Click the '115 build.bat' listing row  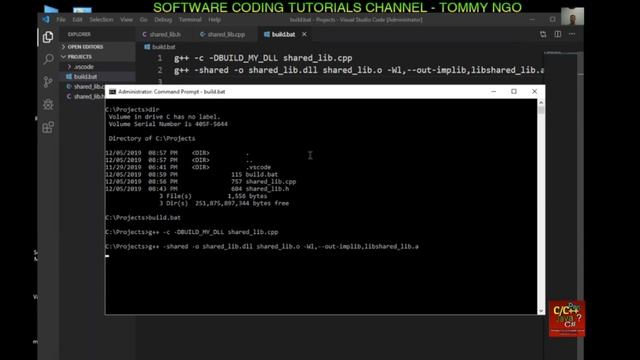pyautogui.click(x=191, y=174)
